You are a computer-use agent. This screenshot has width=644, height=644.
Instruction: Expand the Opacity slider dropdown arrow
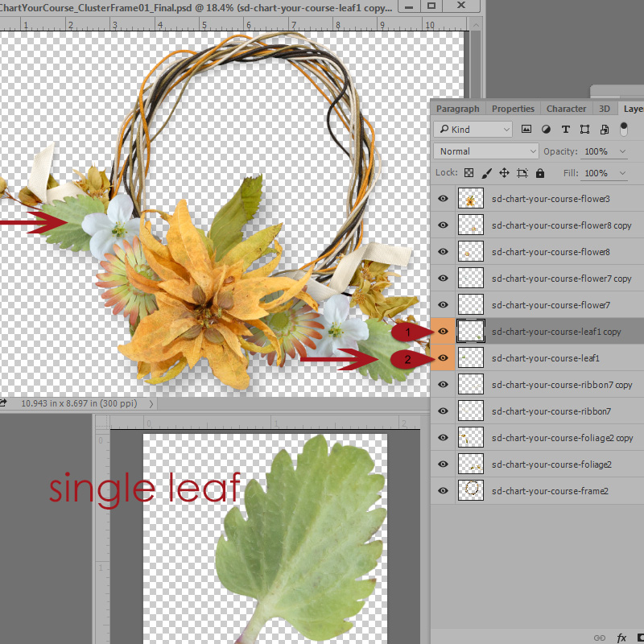coord(622,151)
